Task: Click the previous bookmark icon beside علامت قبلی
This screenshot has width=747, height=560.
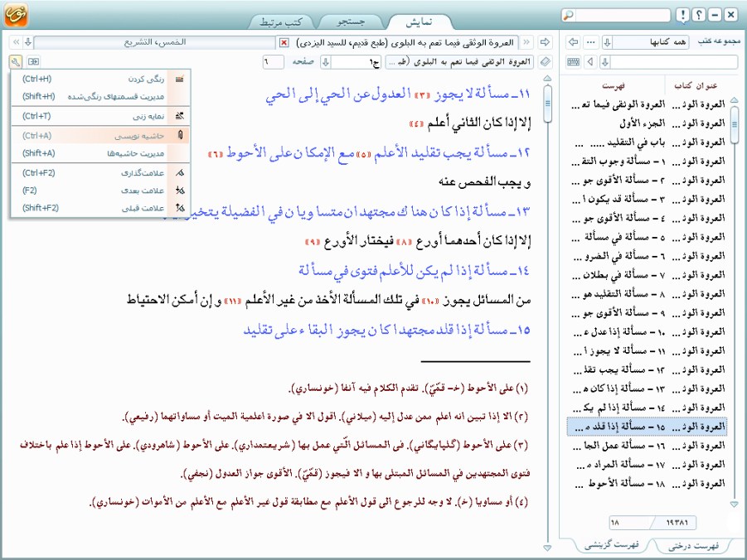Action: tap(180, 208)
